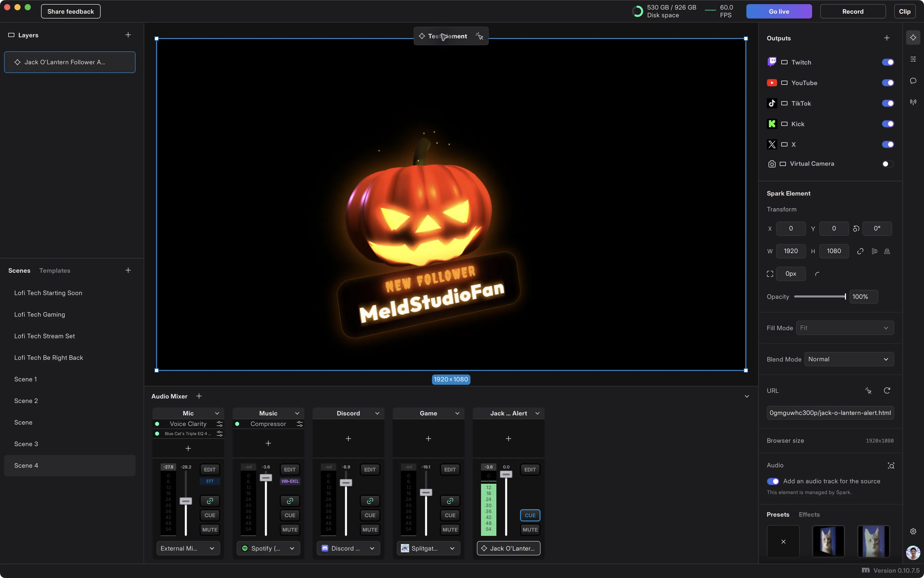
Task: Click the URL interact cursor icon
Action: tap(868, 390)
